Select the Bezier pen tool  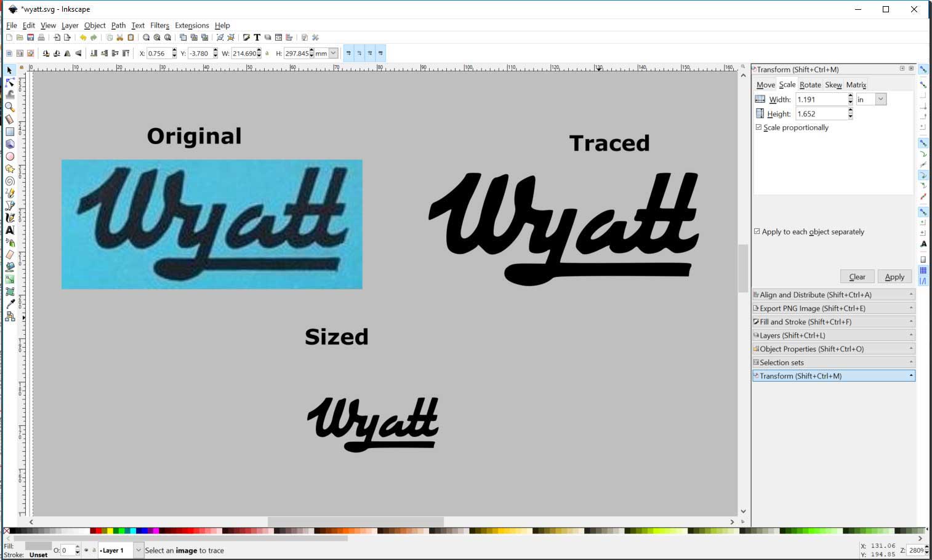coord(9,206)
